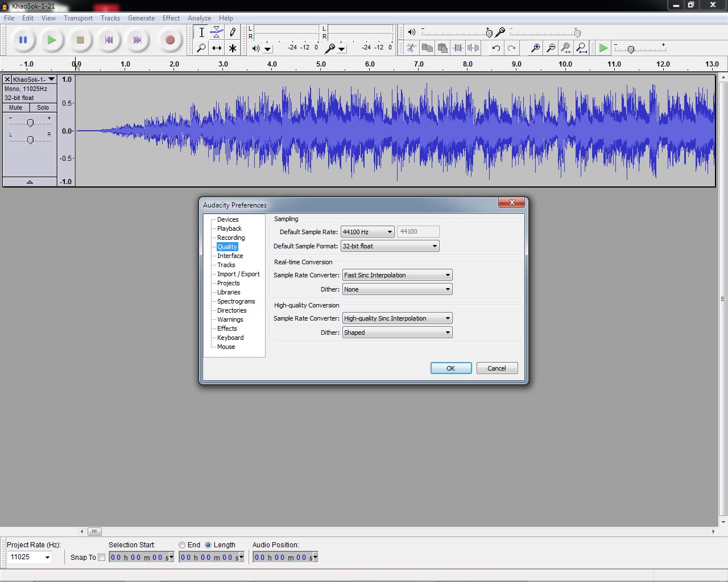Click the Redo arrow icon
728x582 pixels.
[x=511, y=48]
